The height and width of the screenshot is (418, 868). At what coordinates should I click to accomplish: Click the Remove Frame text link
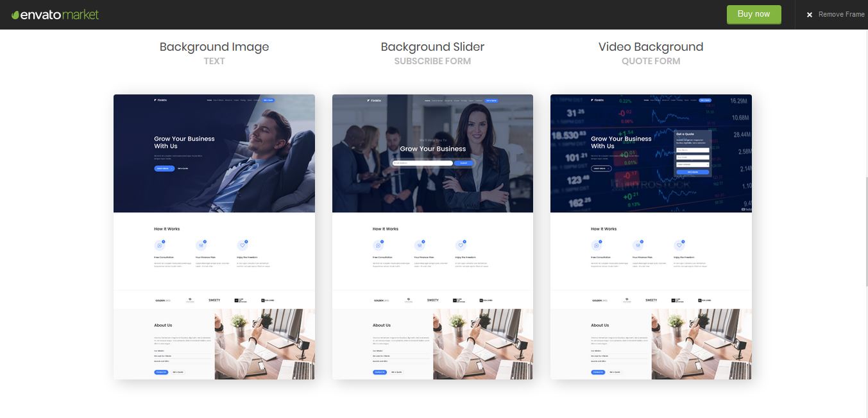841,14
